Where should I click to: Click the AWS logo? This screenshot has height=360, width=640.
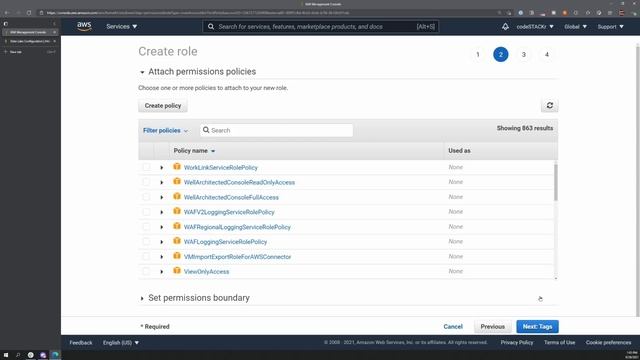tap(84, 27)
